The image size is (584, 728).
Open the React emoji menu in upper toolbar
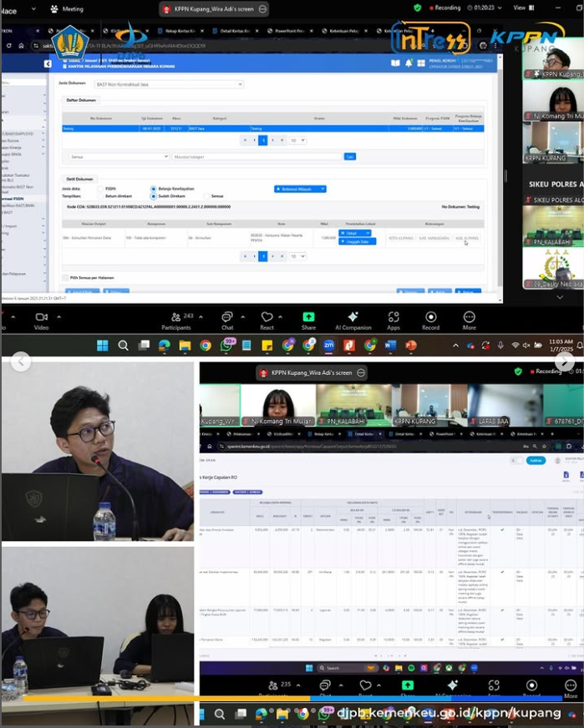tap(267, 320)
